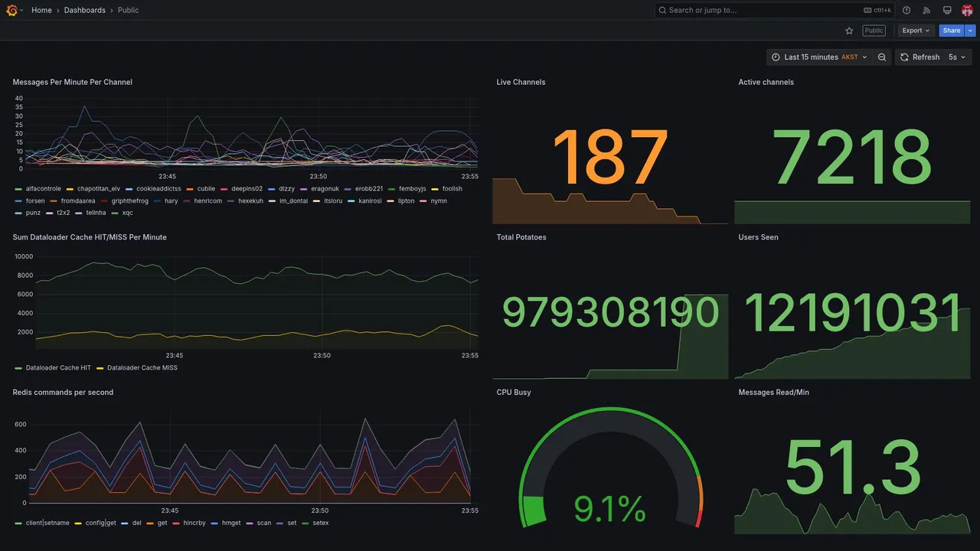Screen dimensions: 980x551
Task: Expand the 5s refresh interval dropdown
Action: pyautogui.click(x=957, y=57)
